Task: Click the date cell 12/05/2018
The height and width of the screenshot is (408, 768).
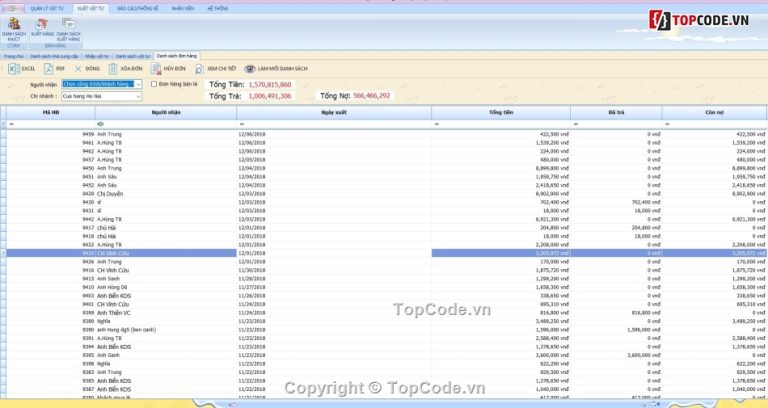Action: (x=252, y=160)
